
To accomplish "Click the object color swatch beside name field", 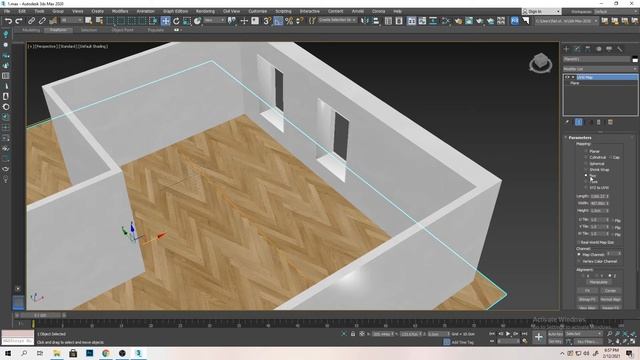I will coord(635,60).
